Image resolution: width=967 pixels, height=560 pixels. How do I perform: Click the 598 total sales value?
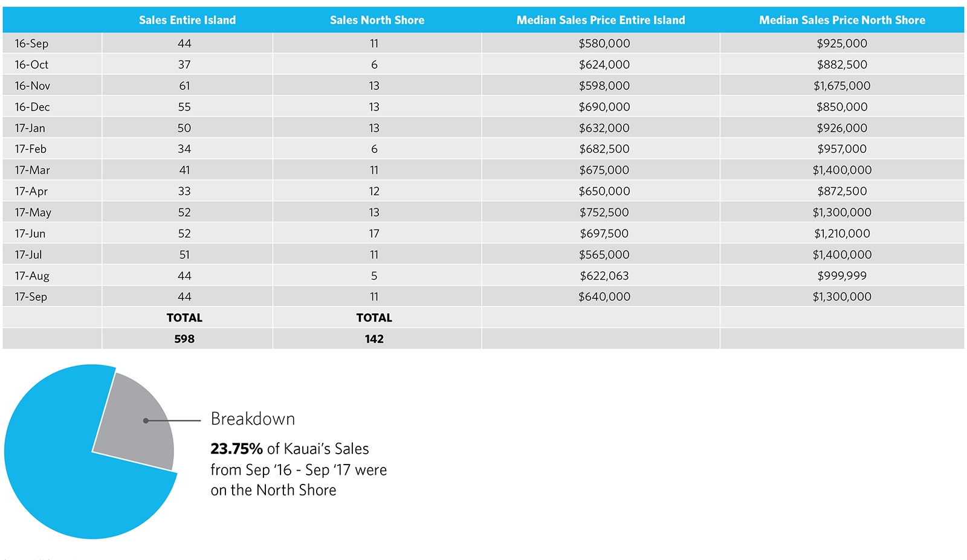tap(184, 339)
